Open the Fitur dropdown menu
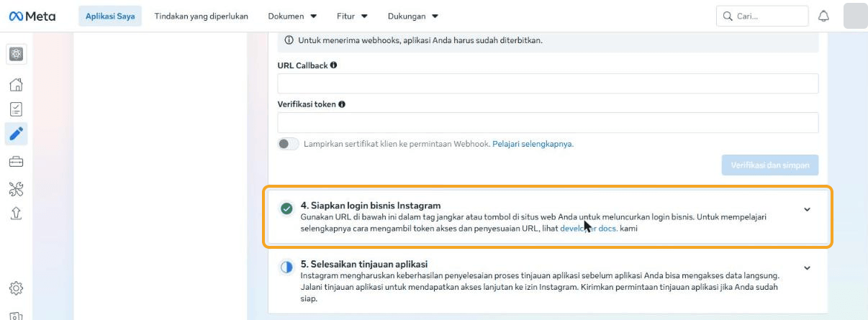This screenshot has height=320, width=868. (x=352, y=16)
